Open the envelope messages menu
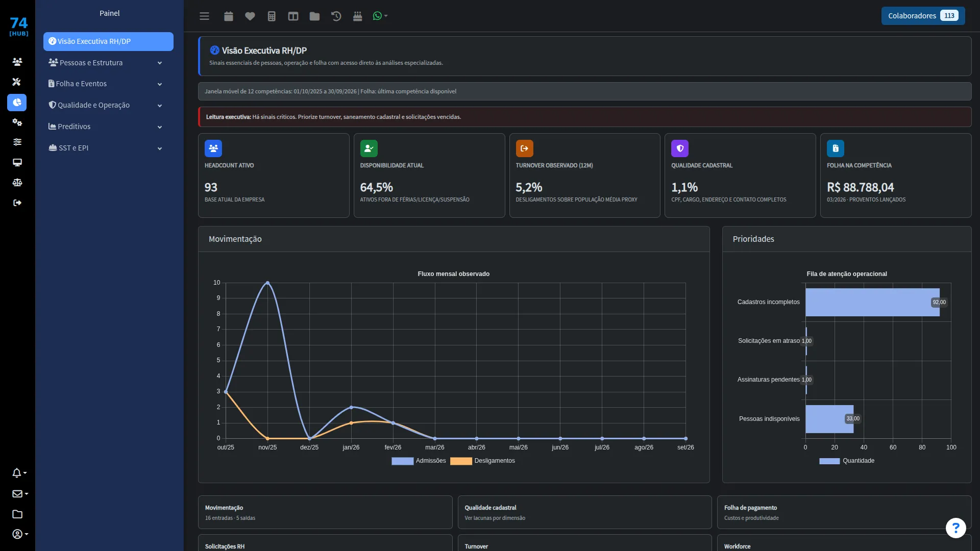The width and height of the screenshot is (980, 551). tap(20, 493)
